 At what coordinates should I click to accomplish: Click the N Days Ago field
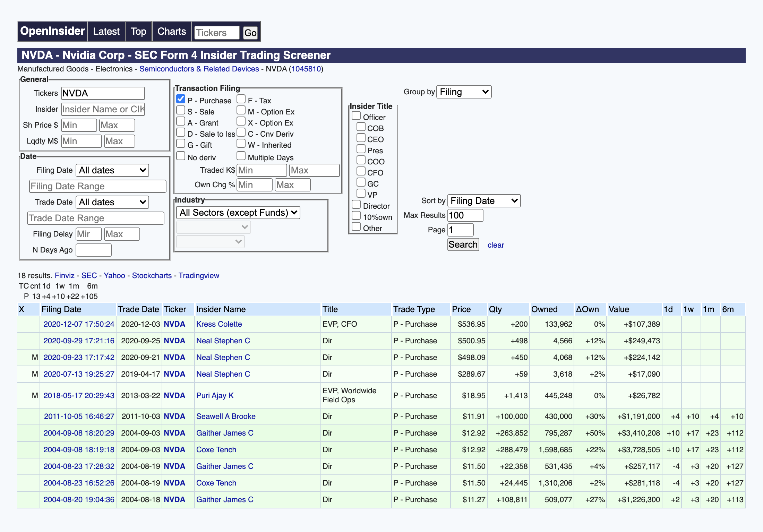pyautogui.click(x=94, y=250)
